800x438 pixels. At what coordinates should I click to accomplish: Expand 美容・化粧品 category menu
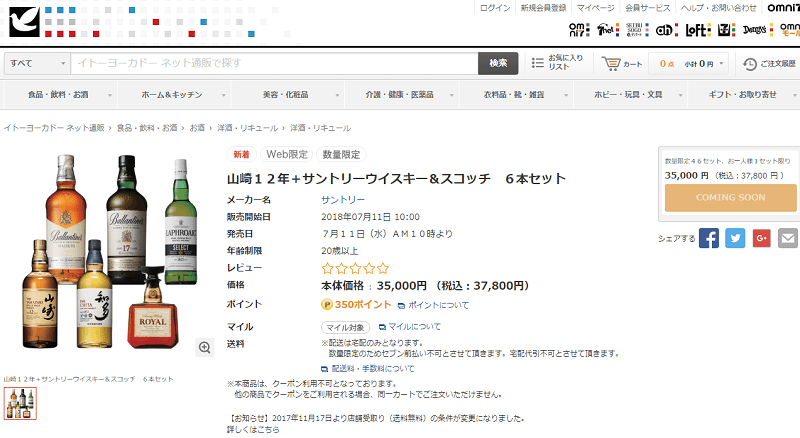tap(288, 95)
